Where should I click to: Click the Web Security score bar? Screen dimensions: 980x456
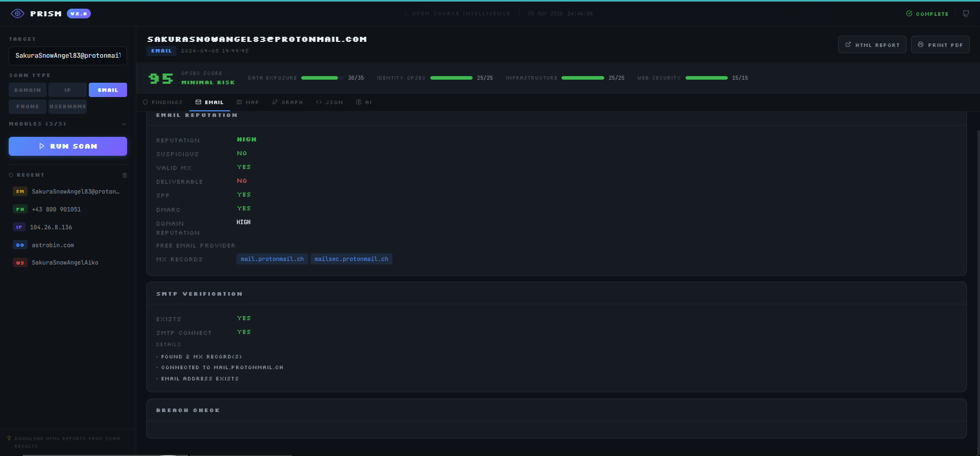tap(706, 78)
